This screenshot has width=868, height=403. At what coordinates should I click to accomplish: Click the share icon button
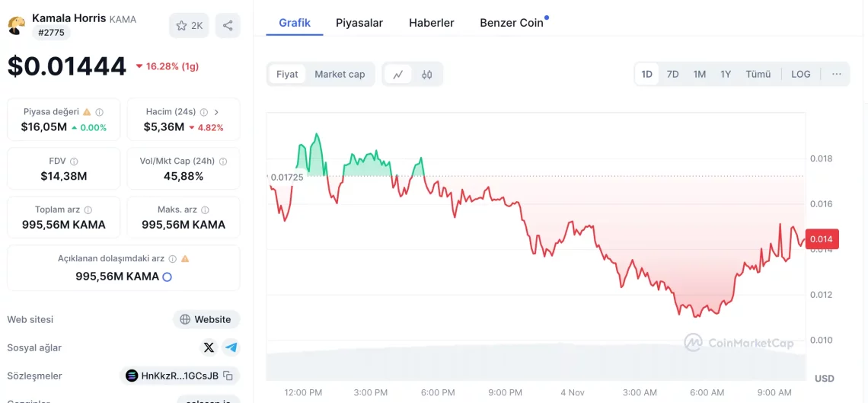point(228,25)
